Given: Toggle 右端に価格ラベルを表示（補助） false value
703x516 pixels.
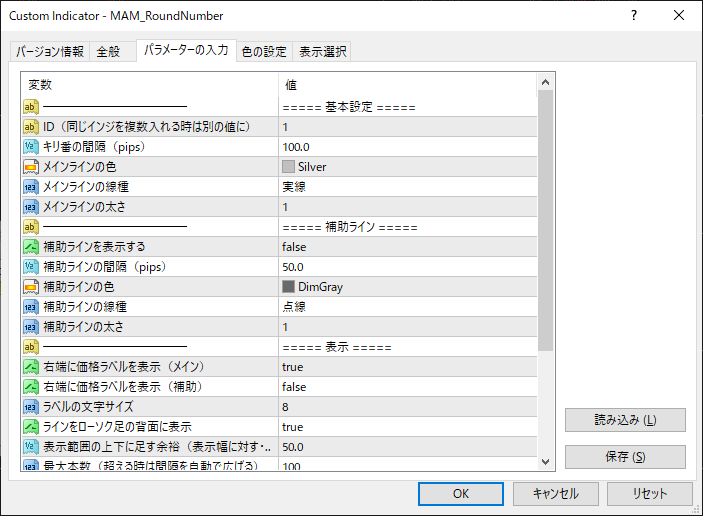Looking at the screenshot, I should (408, 387).
